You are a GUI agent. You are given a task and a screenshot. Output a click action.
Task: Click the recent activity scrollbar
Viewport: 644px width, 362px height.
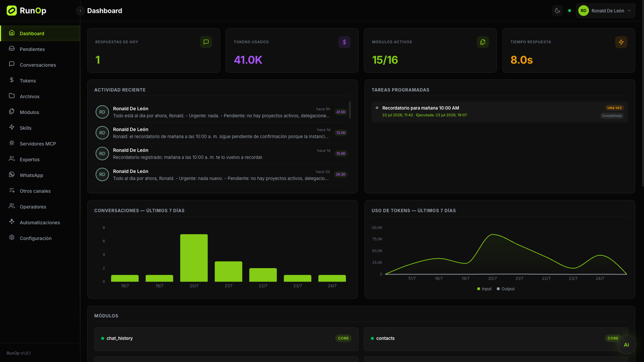[350, 110]
